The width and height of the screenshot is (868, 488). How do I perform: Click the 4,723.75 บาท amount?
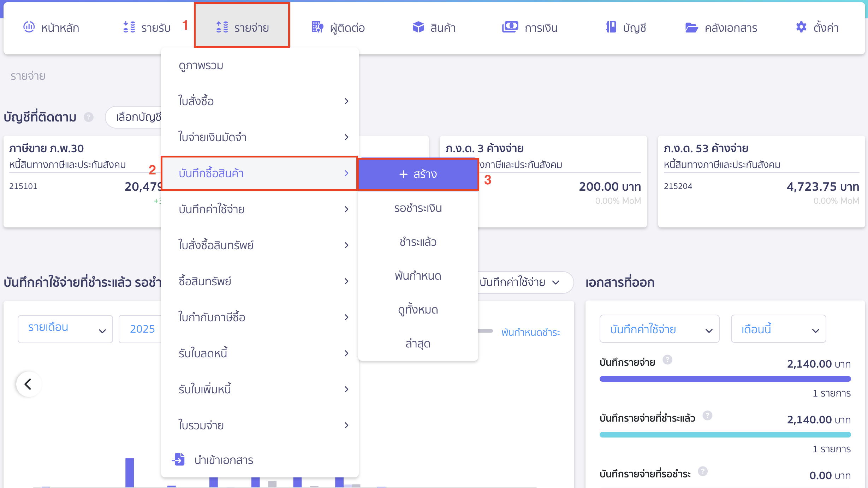pos(822,186)
